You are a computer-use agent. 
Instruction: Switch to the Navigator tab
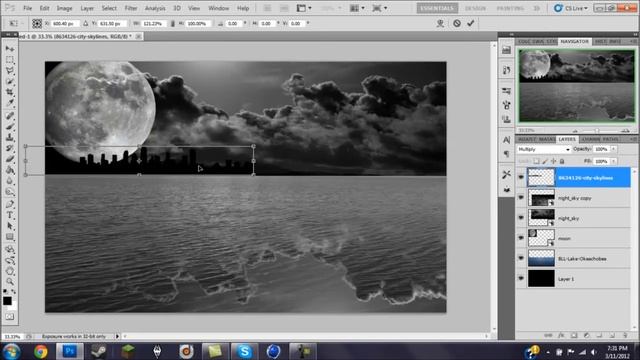point(574,42)
